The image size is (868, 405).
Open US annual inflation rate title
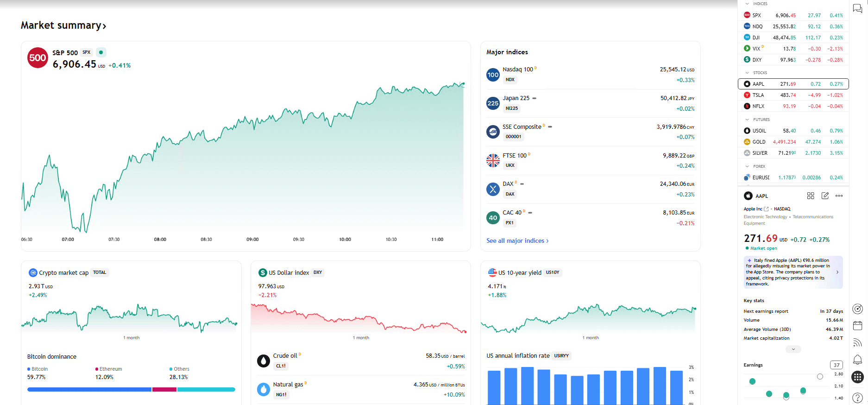(518, 356)
